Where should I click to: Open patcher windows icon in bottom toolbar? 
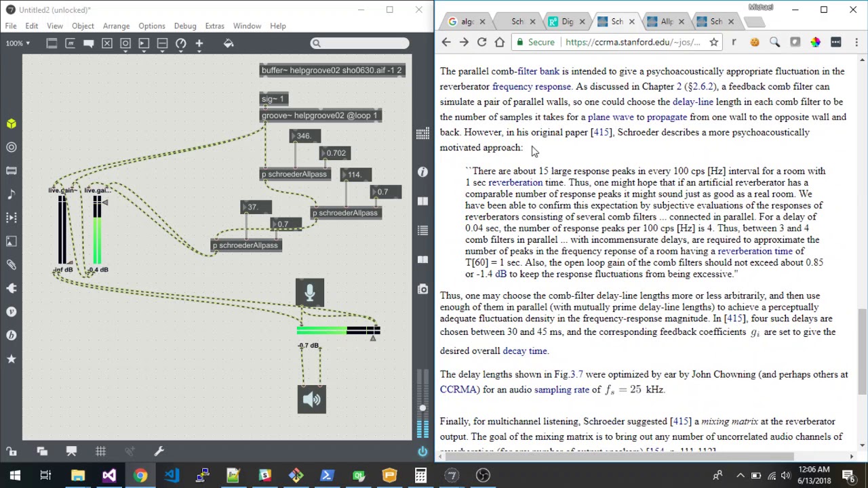(x=42, y=451)
